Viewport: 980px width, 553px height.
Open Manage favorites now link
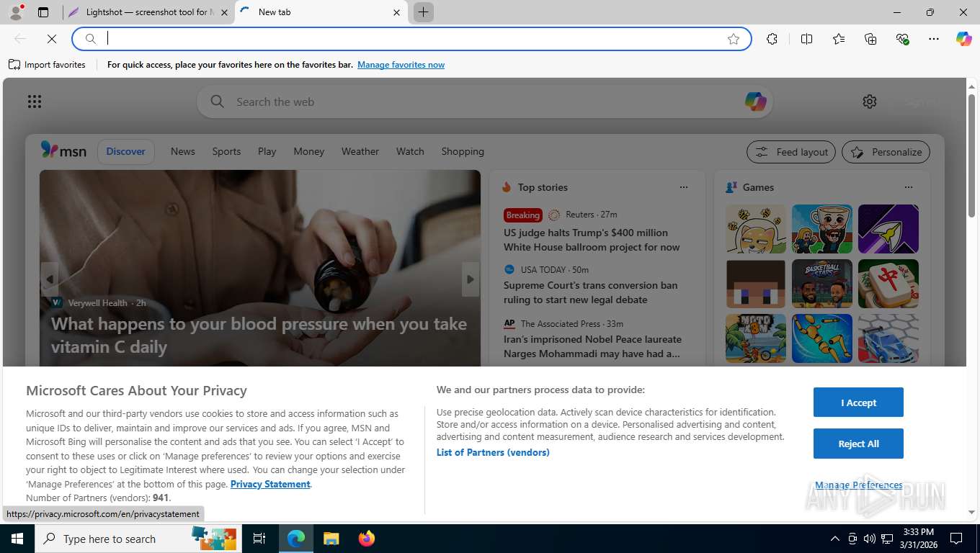(401, 65)
